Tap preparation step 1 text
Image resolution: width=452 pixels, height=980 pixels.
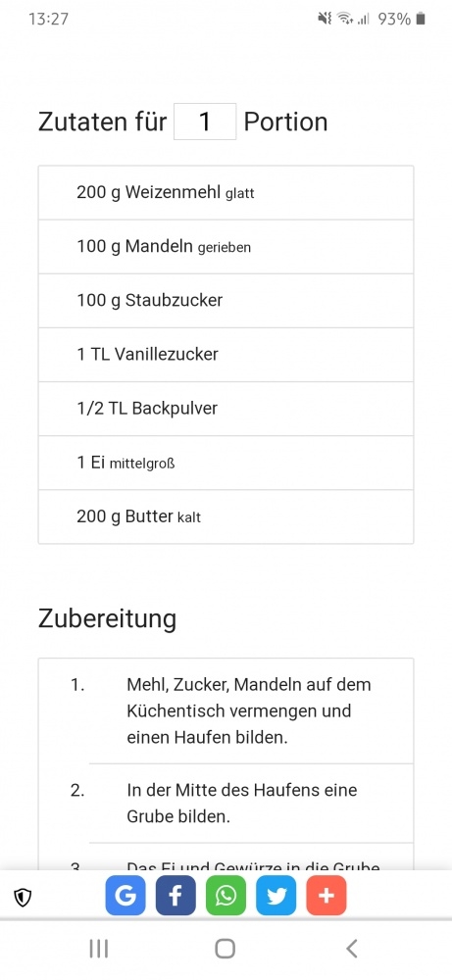tap(249, 711)
